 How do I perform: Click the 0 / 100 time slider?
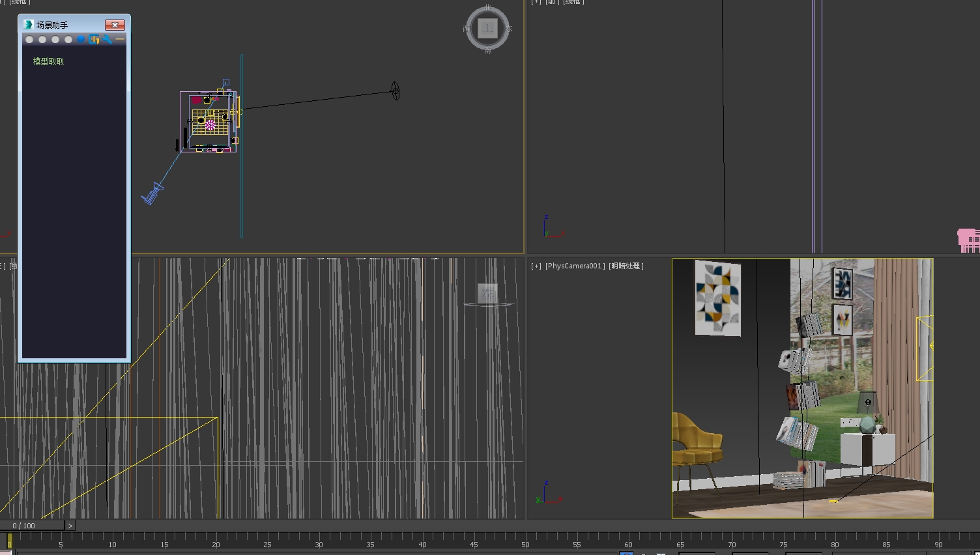[x=33, y=526]
